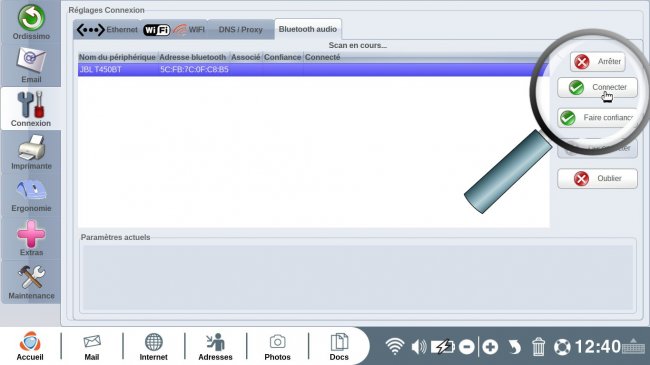The width and height of the screenshot is (650, 365).
Task: Click the speaker volume icon
Action: (x=419, y=346)
